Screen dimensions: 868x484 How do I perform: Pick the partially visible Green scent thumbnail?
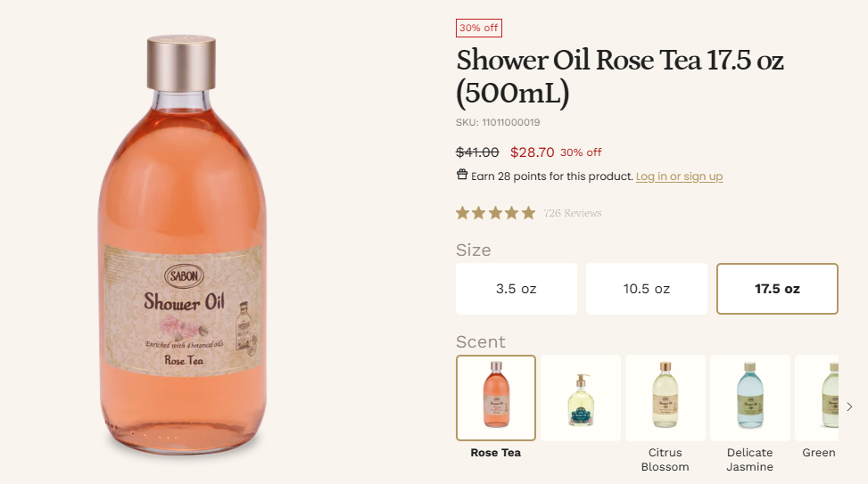point(818,398)
